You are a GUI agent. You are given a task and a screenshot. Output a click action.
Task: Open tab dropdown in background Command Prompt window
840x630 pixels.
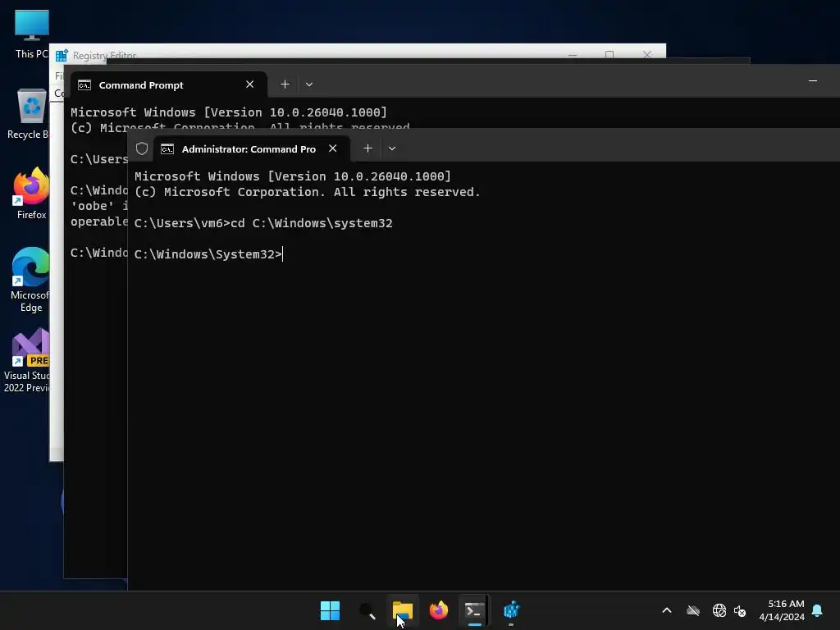pos(309,84)
